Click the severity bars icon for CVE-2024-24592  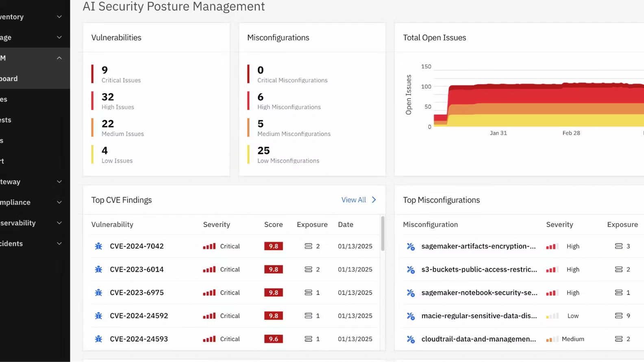[x=209, y=316]
